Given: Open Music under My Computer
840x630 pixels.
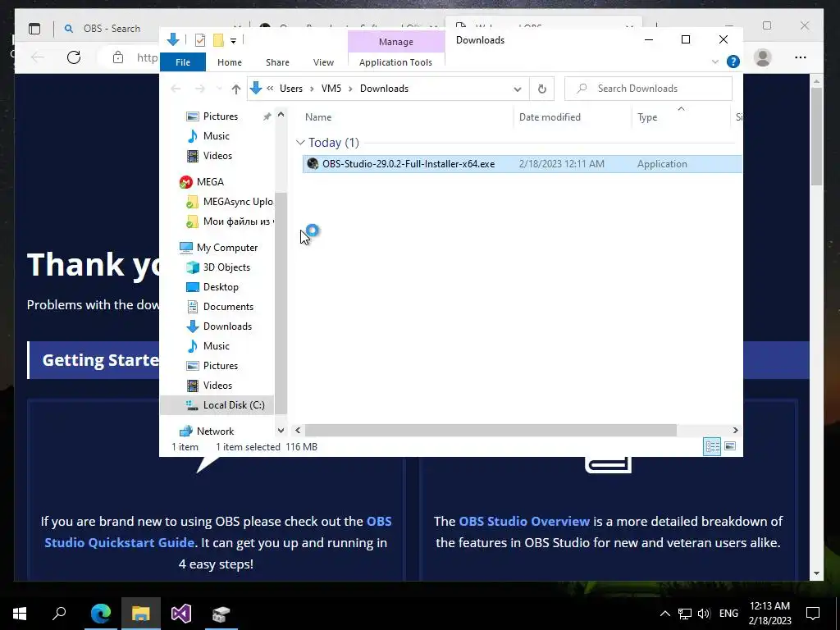Looking at the screenshot, I should tap(216, 346).
